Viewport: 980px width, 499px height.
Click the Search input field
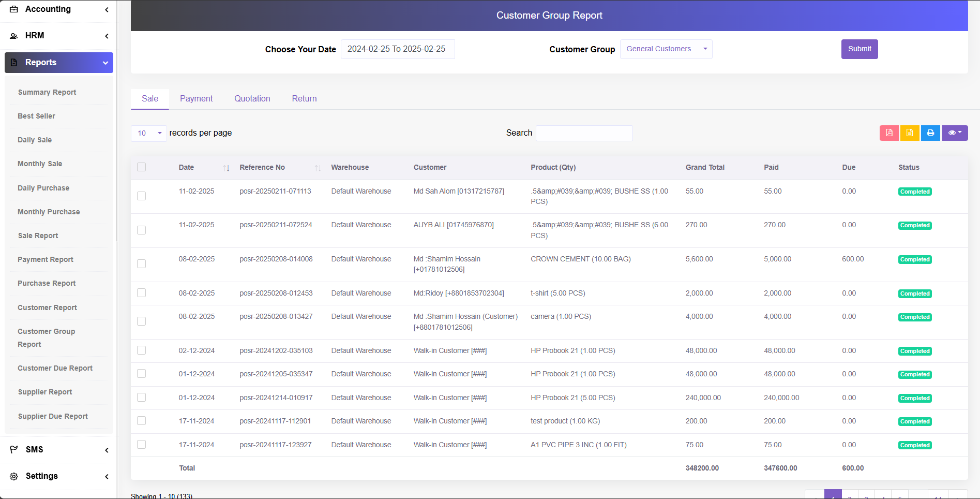click(584, 133)
